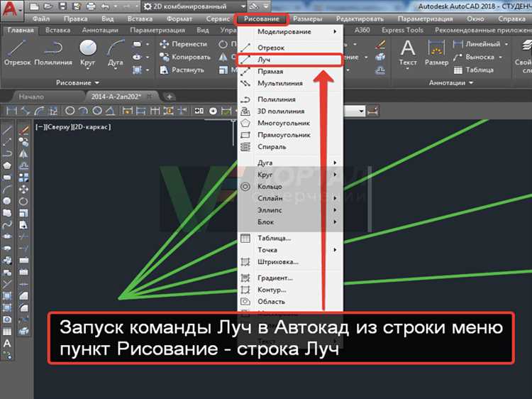Click the Print icon in quick access toolbar
The image size is (532, 399).
pos(91,6)
